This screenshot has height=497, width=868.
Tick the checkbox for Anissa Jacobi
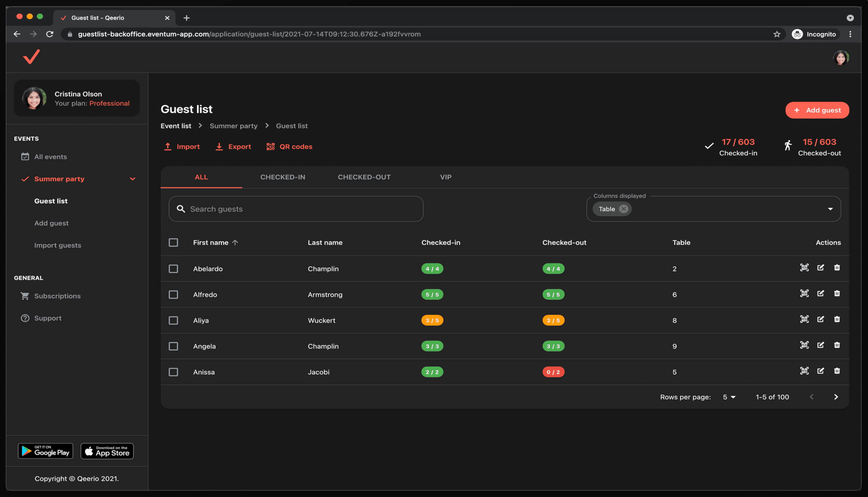(173, 372)
